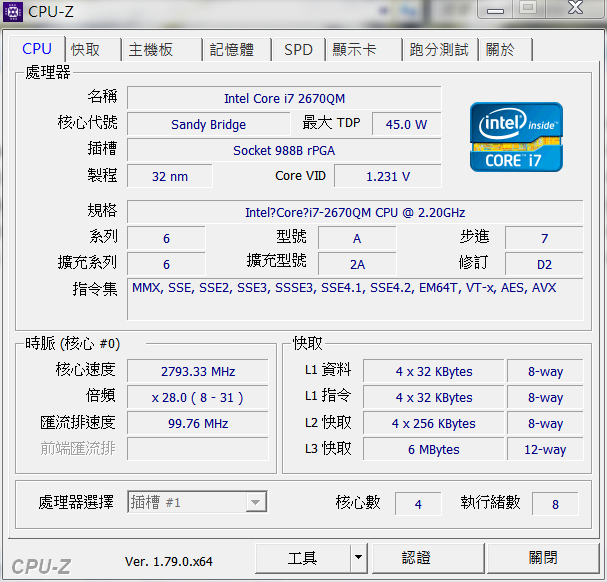
Task: Switch to the 快取 tab
Action: pos(93,50)
